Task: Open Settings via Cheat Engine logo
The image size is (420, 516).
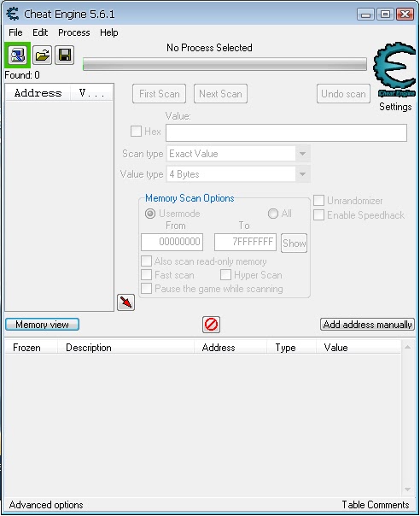Action: [x=394, y=69]
